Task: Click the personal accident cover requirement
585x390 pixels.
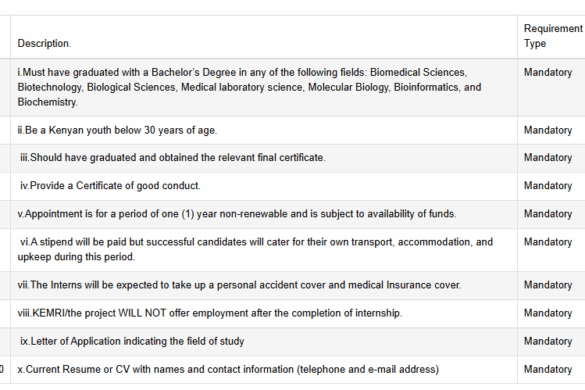Action: (x=239, y=285)
